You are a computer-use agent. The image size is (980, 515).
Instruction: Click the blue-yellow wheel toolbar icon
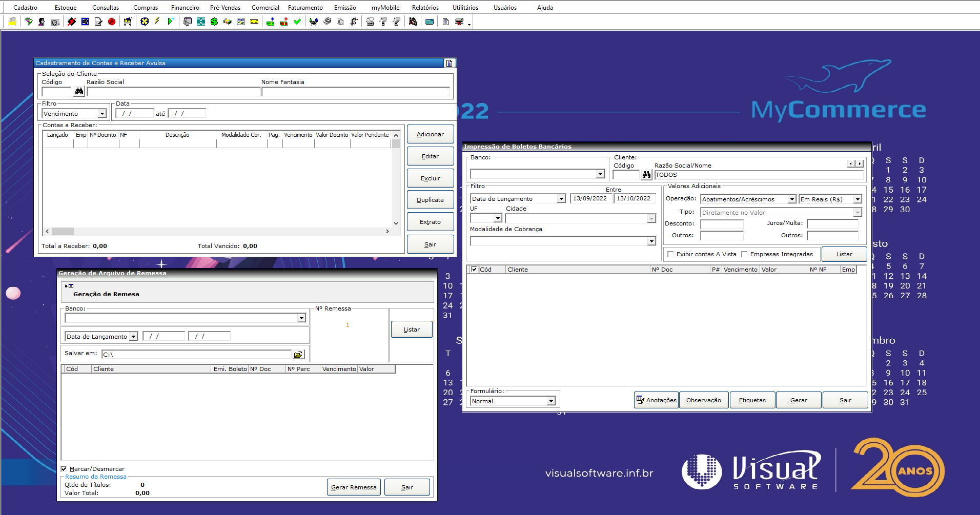145,22
